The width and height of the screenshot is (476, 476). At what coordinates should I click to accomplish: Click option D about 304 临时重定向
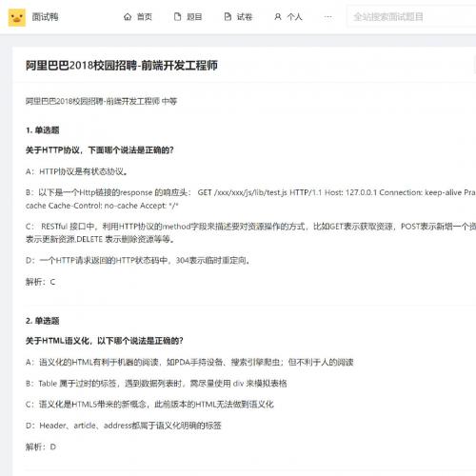click(138, 261)
